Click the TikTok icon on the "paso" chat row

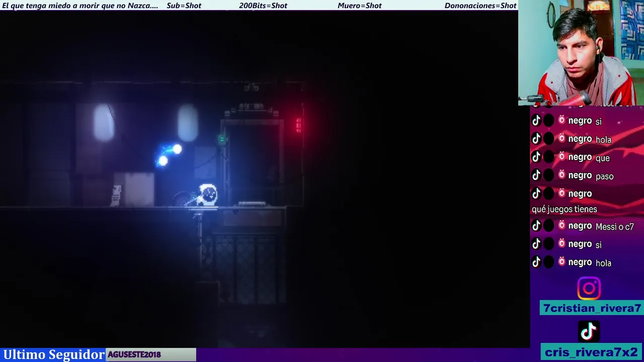coord(536,175)
